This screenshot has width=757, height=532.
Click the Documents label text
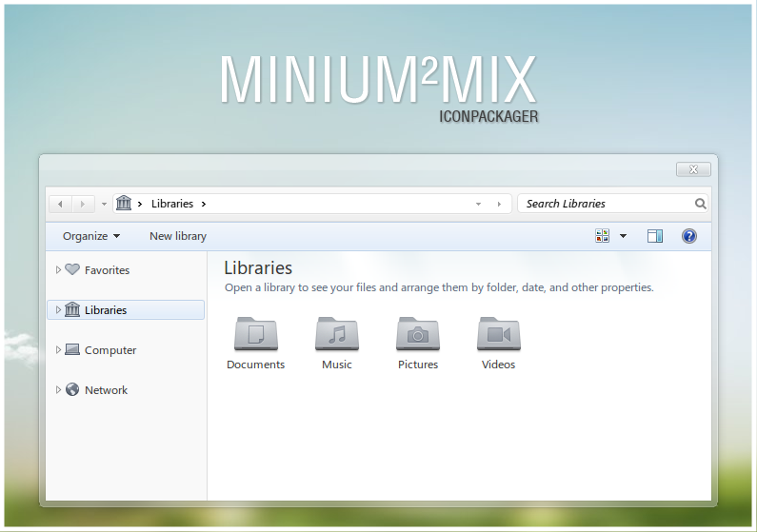(256, 365)
